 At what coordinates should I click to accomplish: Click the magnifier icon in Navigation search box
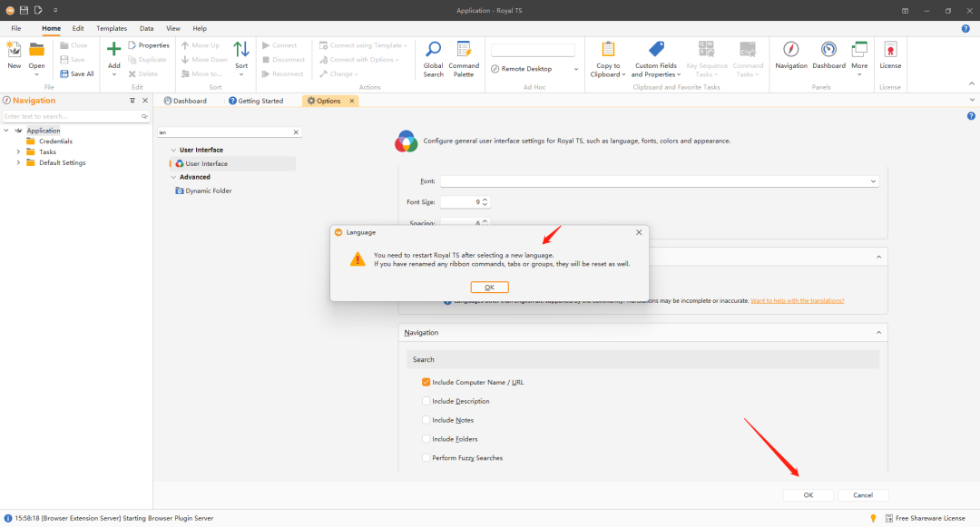144,117
